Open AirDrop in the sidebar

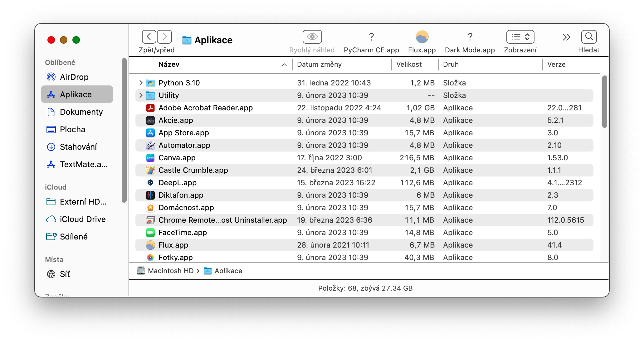(x=74, y=77)
